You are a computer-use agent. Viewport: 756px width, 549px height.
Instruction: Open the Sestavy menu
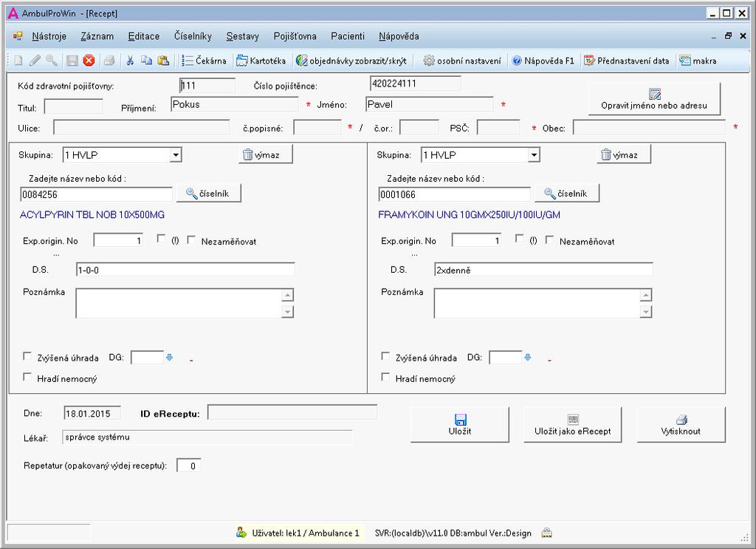click(x=242, y=36)
